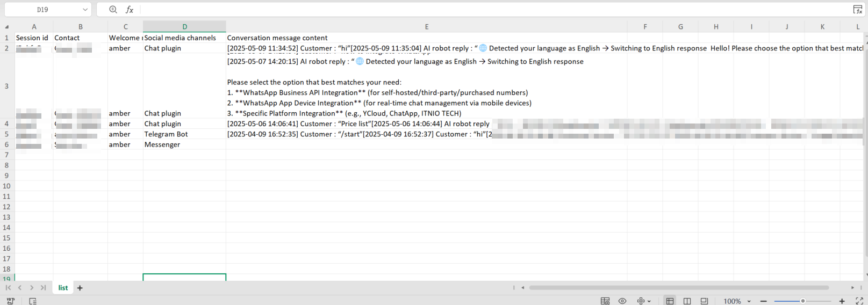Click the zoom out minus button

click(763, 301)
